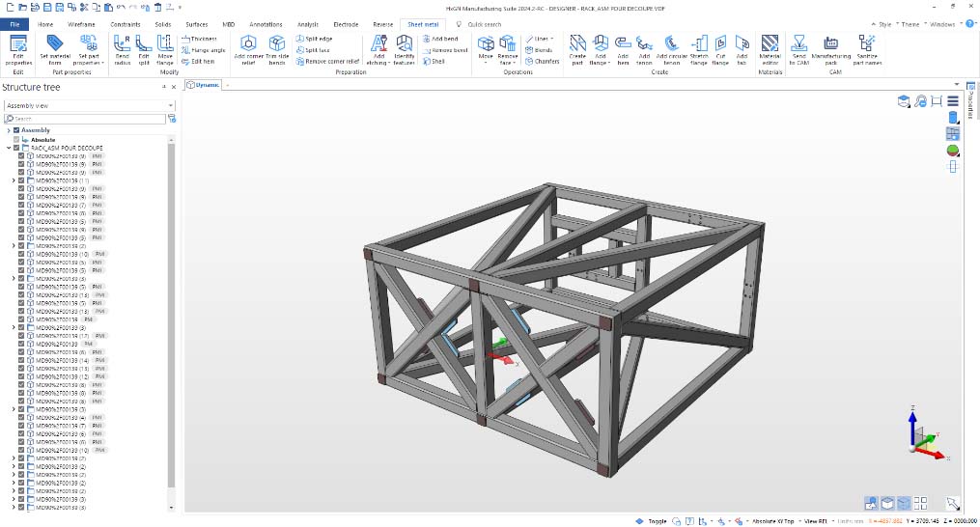
Task: Run Sanitize part names
Action: [867, 50]
